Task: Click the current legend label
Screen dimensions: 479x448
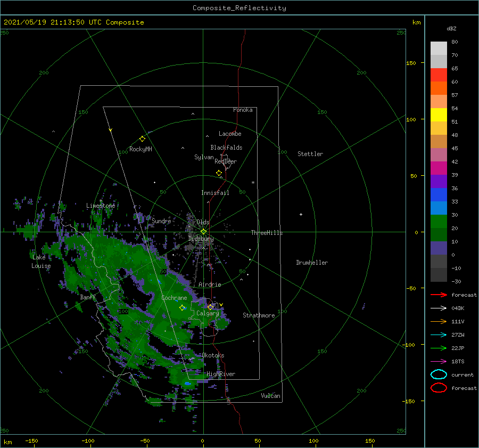Action: point(462,374)
